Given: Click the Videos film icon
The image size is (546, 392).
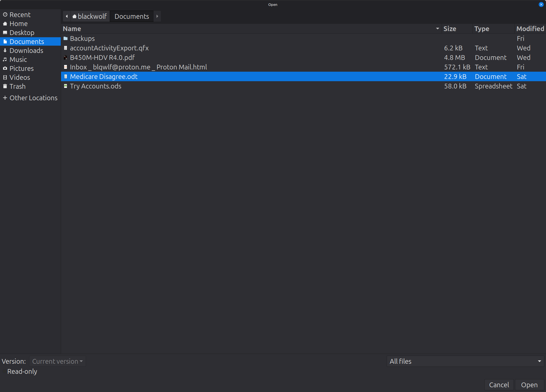Looking at the screenshot, I should pos(5,77).
